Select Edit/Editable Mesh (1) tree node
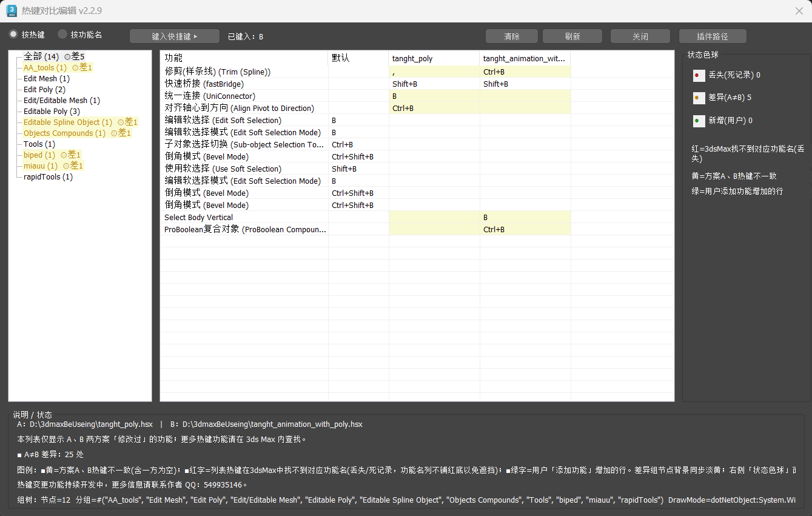812x516 pixels. coord(62,100)
